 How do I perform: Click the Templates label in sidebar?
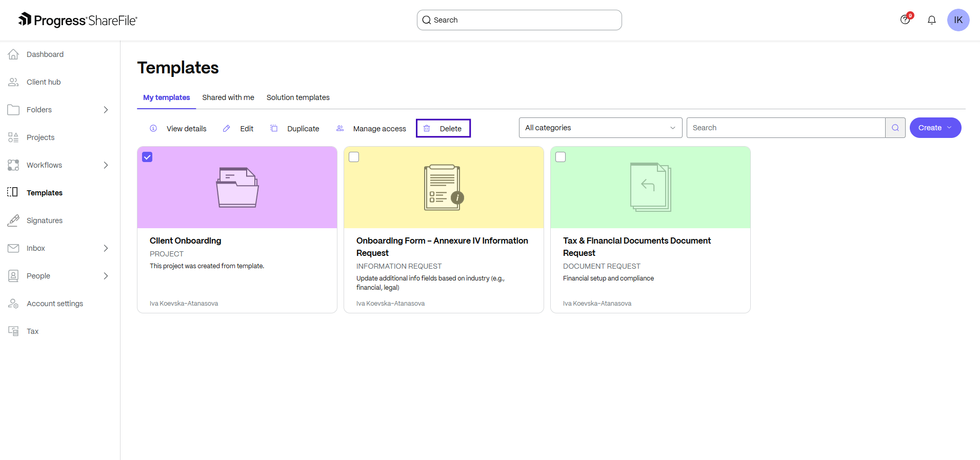[45, 193]
